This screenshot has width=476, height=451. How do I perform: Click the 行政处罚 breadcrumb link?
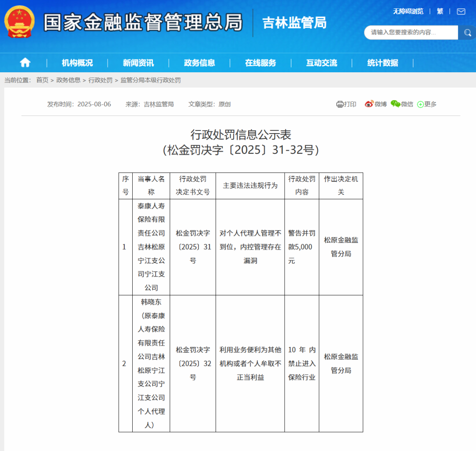pyautogui.click(x=100, y=80)
